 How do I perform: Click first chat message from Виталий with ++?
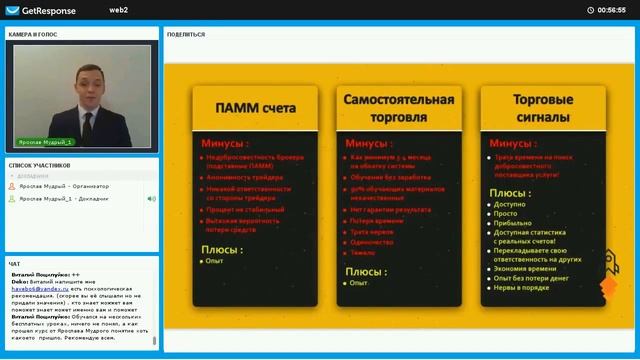coord(46,275)
